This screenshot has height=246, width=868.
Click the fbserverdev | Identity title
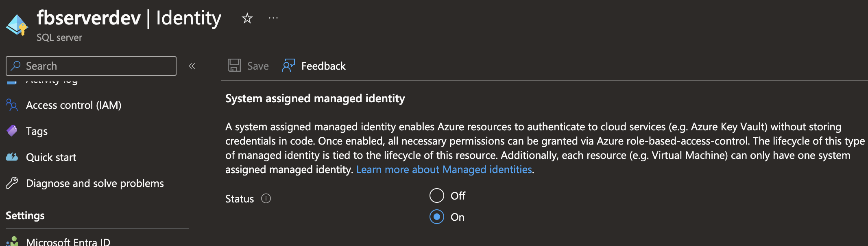point(129,18)
